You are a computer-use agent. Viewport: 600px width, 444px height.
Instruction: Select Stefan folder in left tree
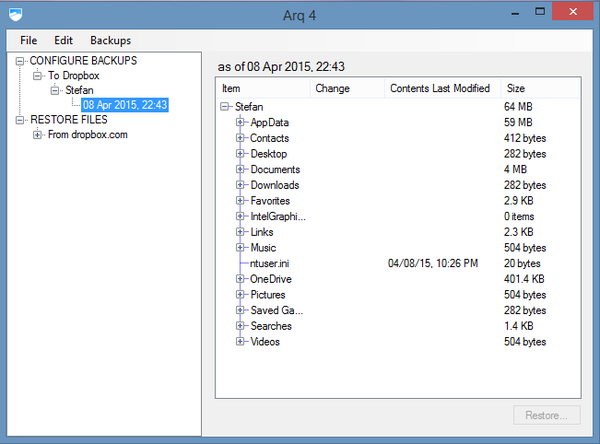click(79, 90)
